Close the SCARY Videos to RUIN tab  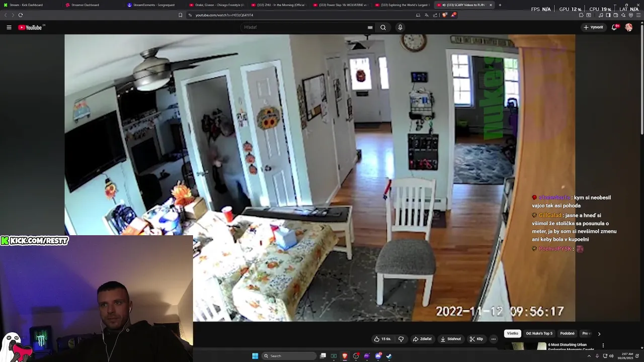click(491, 5)
